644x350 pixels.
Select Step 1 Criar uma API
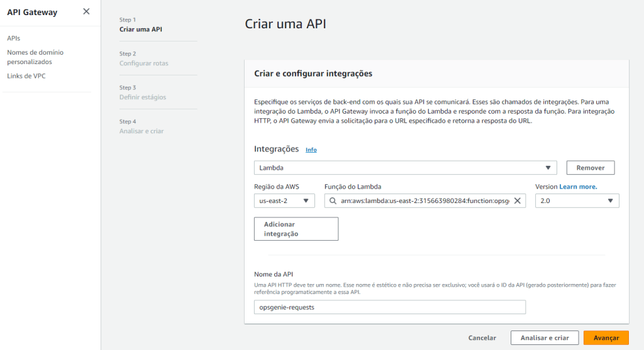pos(145,30)
